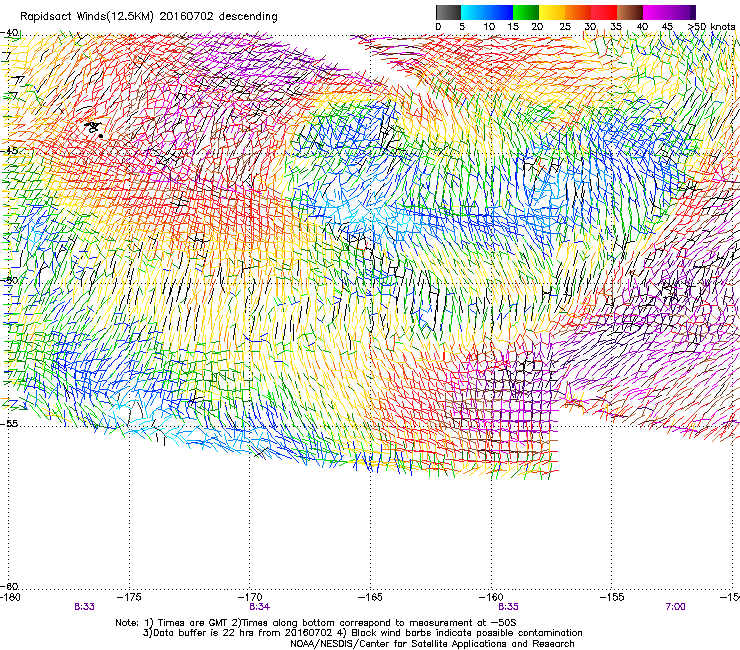Click the -55 latitude axis label
The width and height of the screenshot is (740, 650).
tap(9, 423)
